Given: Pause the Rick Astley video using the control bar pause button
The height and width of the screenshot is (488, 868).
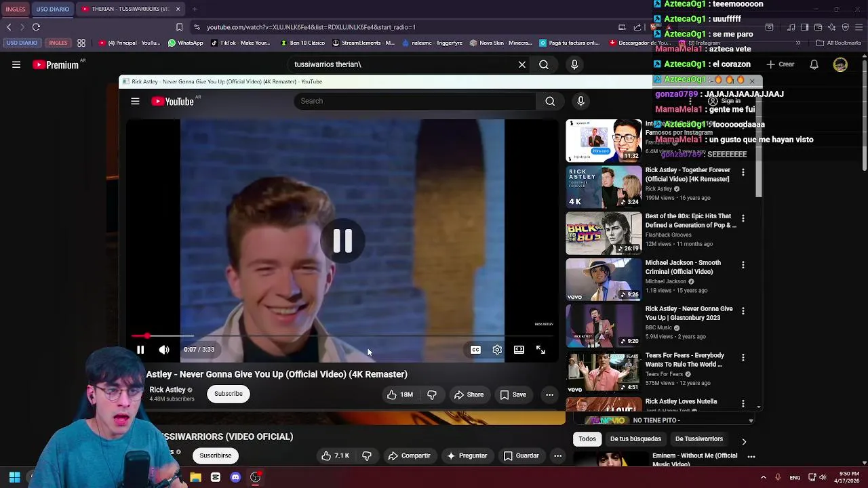Looking at the screenshot, I should click(x=140, y=350).
